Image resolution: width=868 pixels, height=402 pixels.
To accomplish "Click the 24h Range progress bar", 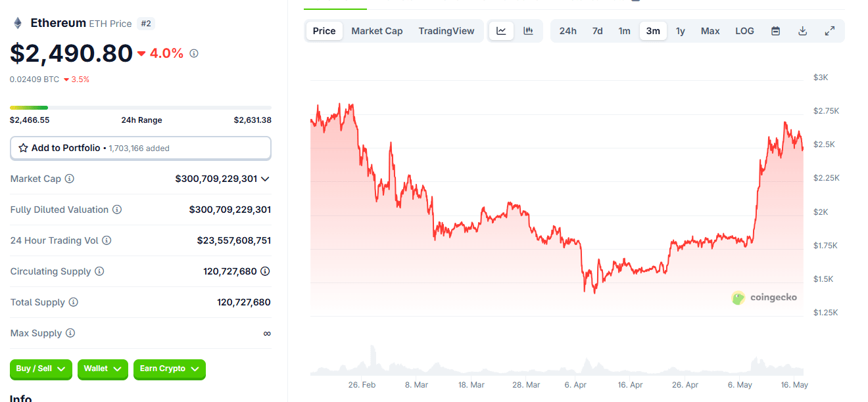I will pos(140,107).
